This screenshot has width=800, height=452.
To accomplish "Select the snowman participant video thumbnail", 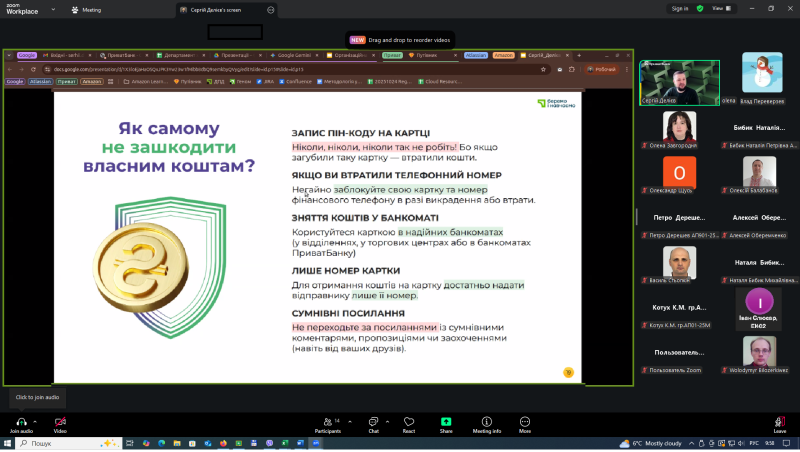I will tap(762, 75).
